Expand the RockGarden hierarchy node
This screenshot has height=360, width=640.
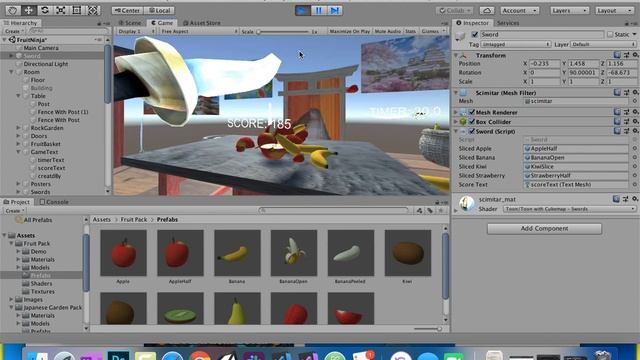click(18, 128)
